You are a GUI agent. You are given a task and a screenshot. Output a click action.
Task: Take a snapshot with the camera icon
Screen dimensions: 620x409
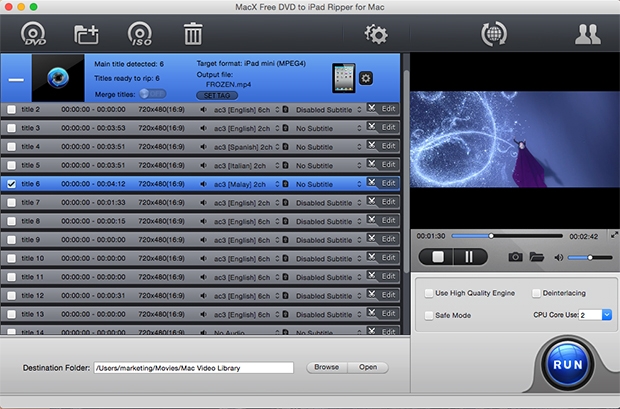(x=515, y=257)
